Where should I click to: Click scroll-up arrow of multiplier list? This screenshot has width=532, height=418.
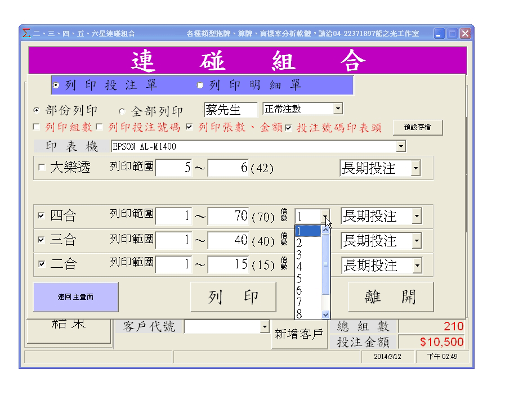click(x=325, y=230)
